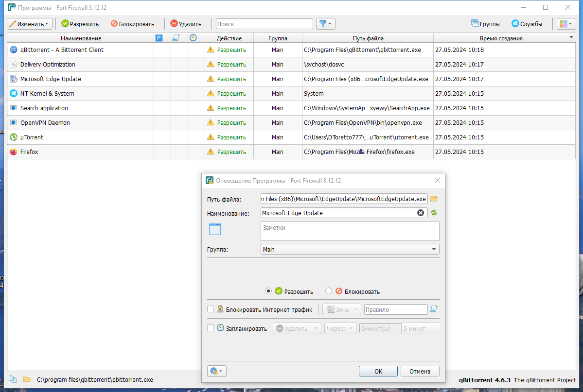Open the scheduled Удалить action dropdown
The image size is (583, 392).
coord(297,328)
